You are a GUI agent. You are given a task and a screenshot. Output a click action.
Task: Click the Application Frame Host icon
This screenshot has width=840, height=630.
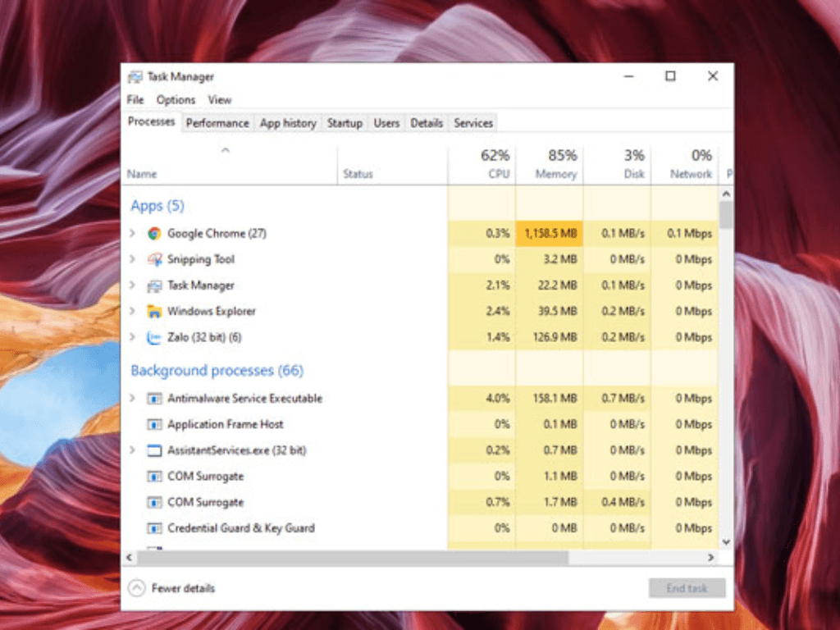point(154,425)
